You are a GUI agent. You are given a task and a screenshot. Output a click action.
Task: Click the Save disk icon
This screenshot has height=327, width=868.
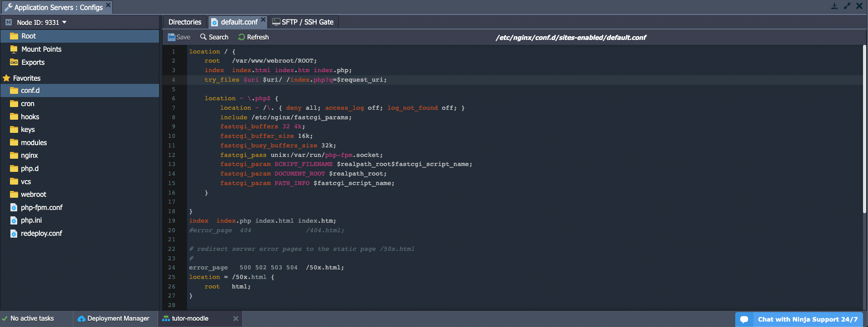(171, 37)
